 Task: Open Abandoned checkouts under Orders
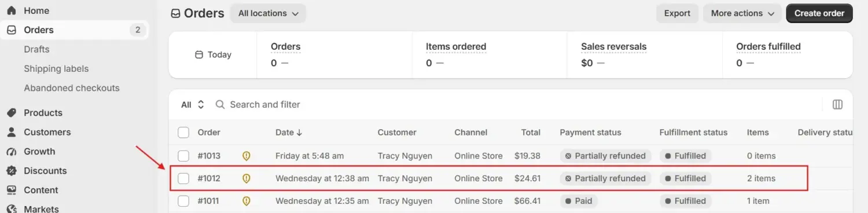coord(72,88)
